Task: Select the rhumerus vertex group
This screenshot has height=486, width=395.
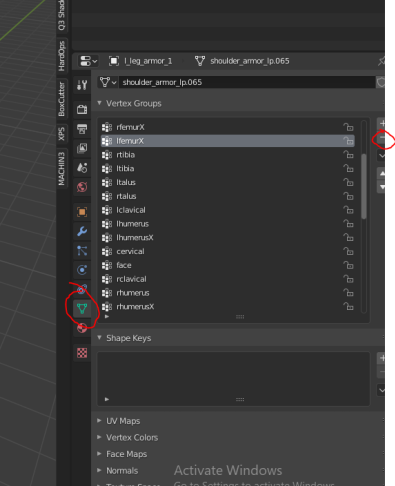Action: point(228,293)
